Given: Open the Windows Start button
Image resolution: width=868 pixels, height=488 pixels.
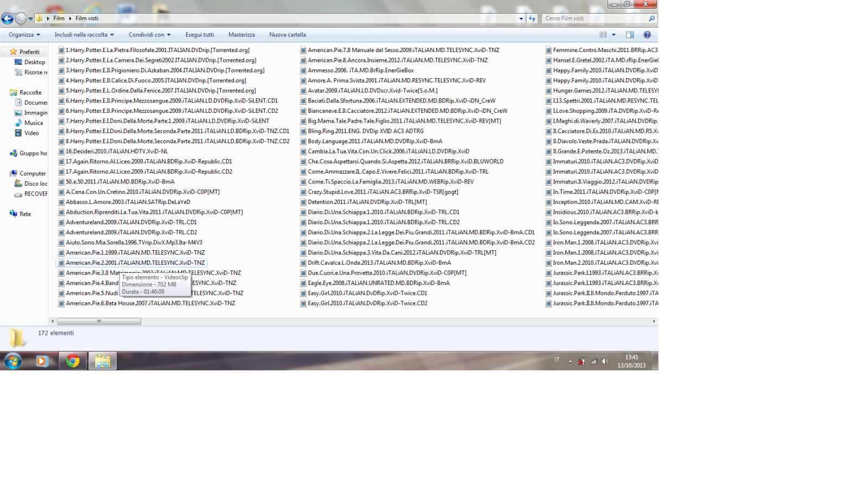Looking at the screenshot, I should [12, 361].
